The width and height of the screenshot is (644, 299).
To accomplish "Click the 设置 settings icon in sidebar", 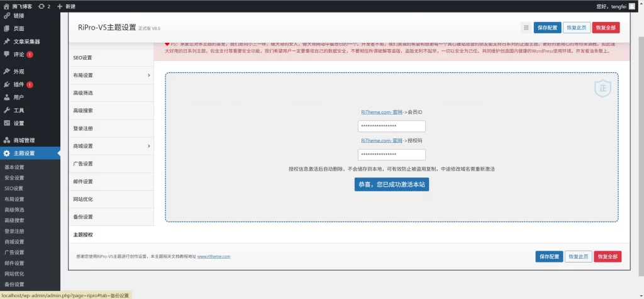I will click(x=6, y=123).
